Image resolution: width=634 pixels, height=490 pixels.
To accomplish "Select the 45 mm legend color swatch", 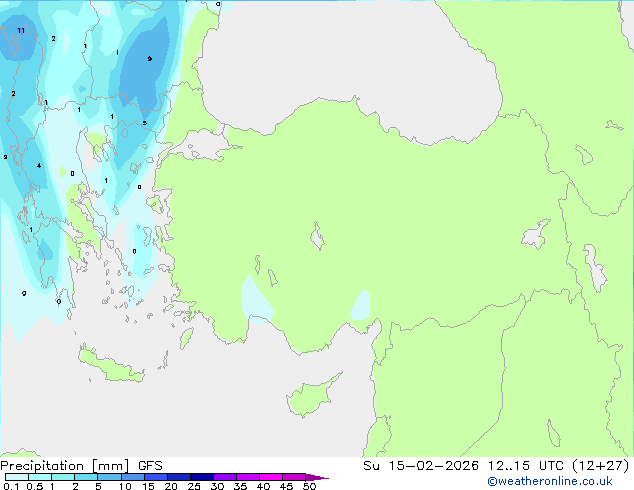I will pos(294,477).
